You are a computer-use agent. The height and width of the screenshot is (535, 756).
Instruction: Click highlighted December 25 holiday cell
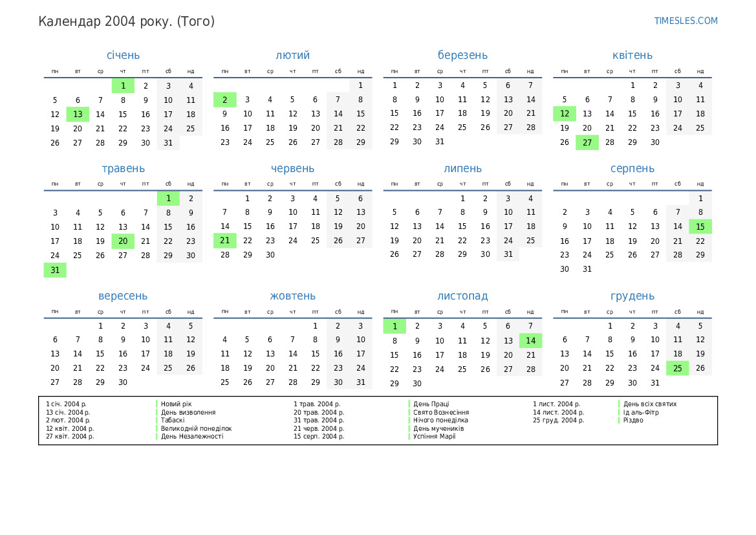[x=677, y=369]
